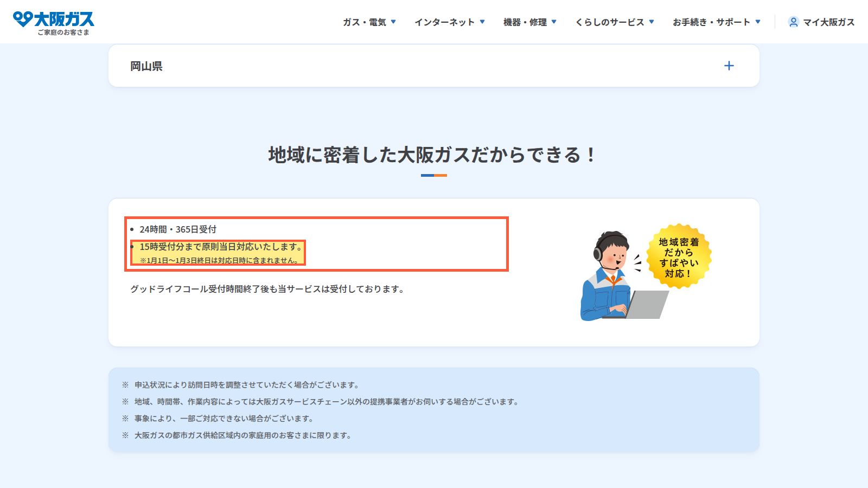Open the 機器・修理 menu
Screen dimensions: 868x488
point(530,22)
